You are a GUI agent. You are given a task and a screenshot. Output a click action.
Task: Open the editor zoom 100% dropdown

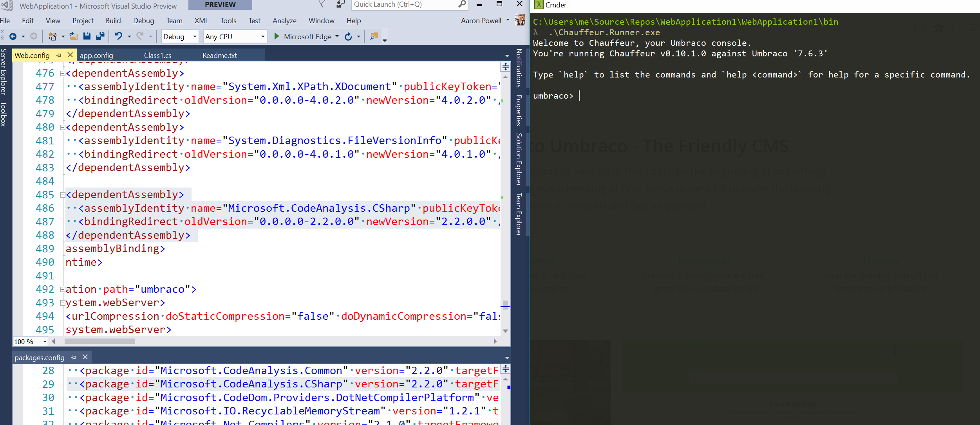pos(44,341)
